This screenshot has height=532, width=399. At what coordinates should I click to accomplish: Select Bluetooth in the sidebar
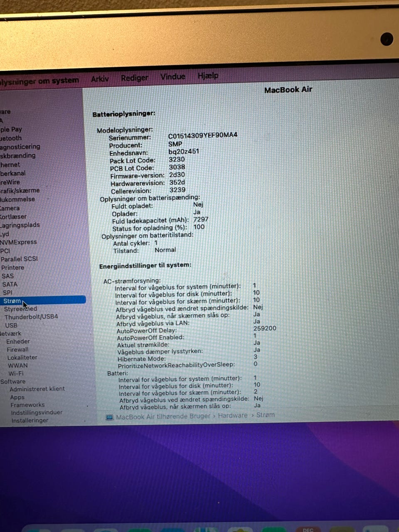[x=11, y=138]
